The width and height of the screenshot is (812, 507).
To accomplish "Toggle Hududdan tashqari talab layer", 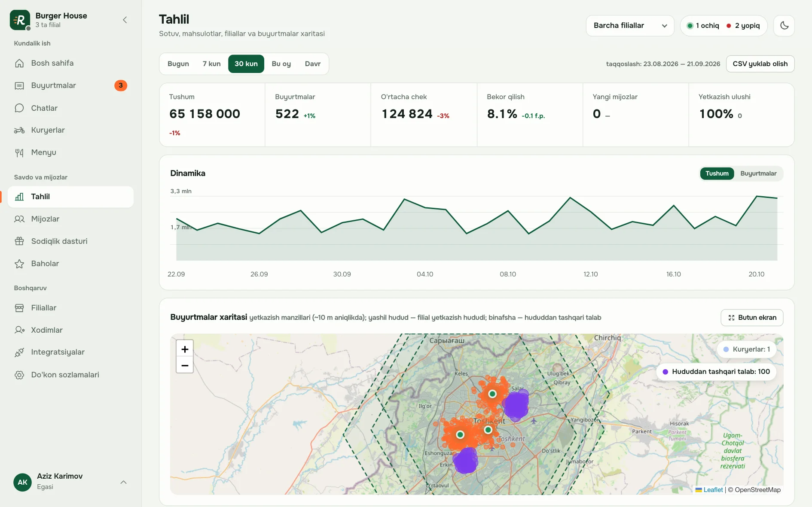I will click(716, 372).
